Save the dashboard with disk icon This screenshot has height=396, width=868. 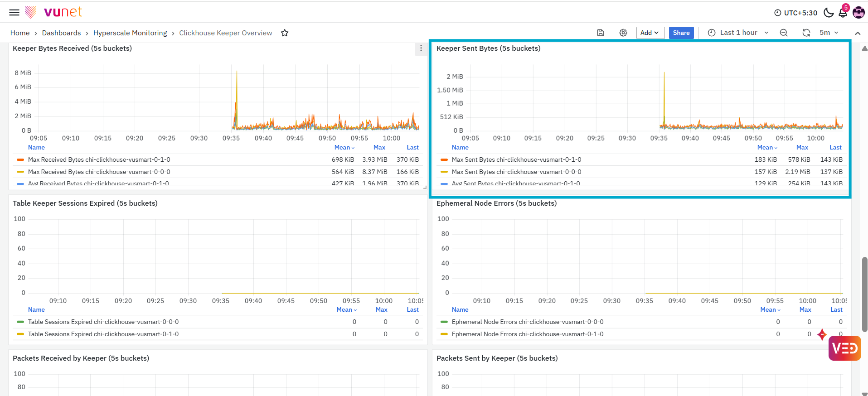point(601,33)
